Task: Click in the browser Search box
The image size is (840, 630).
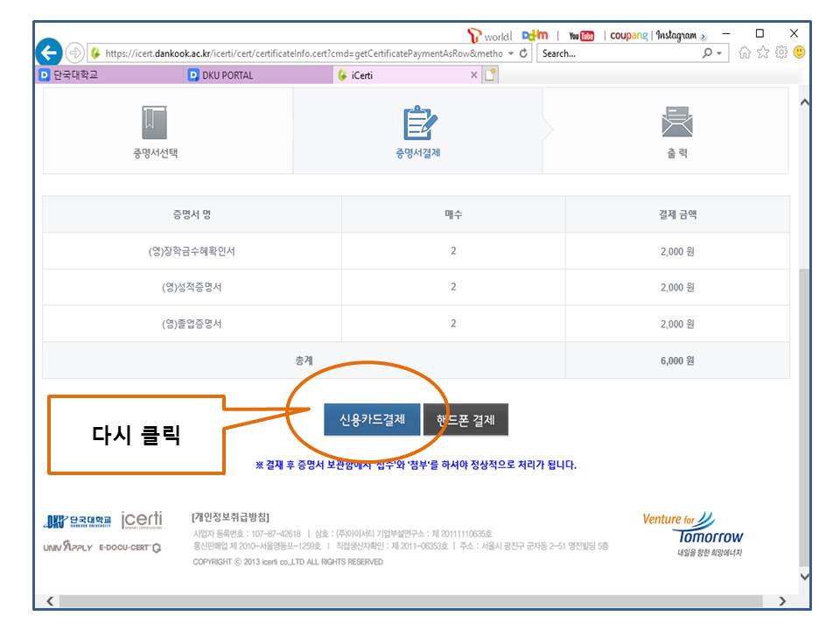Action: pyautogui.click(x=617, y=53)
